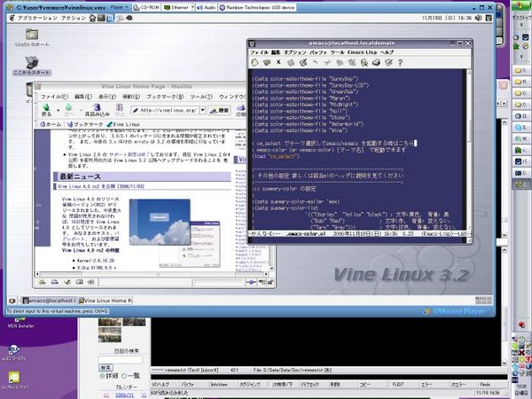Viewport: 532px width, 399px height.
Task: Toggle the CD-ROM device in VMware Player toolbar
Action: pos(146,7)
